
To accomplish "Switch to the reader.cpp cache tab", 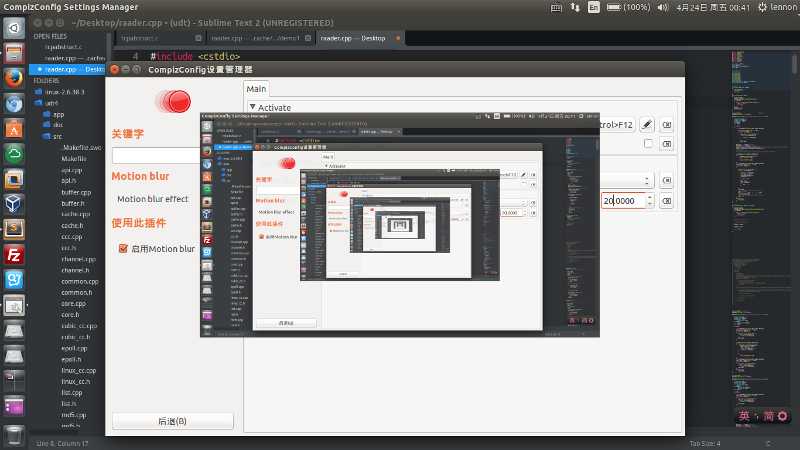I will pos(260,38).
